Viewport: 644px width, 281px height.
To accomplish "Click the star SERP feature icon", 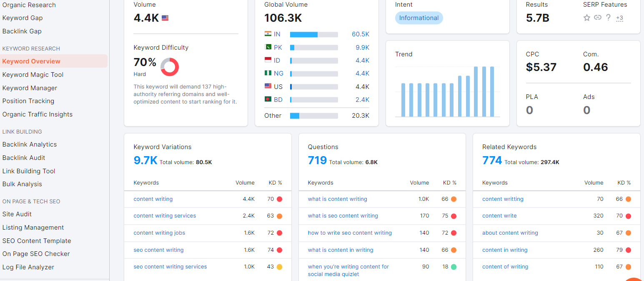I will point(587,18).
